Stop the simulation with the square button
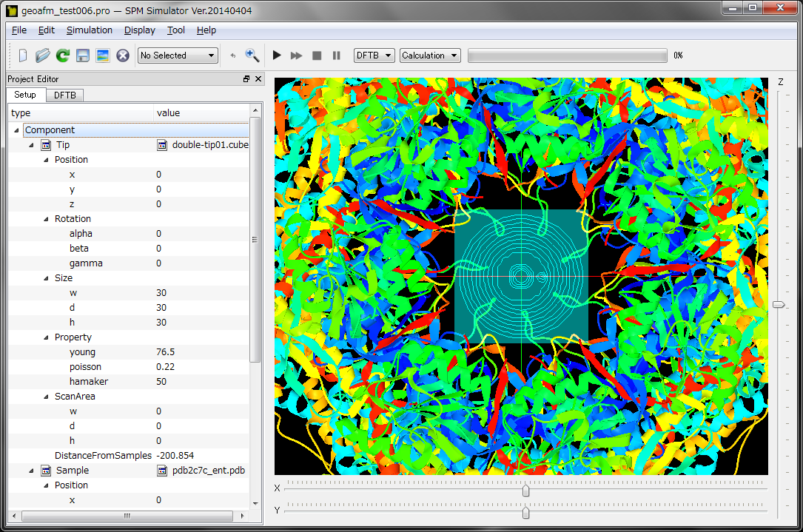The image size is (803, 532). click(x=317, y=55)
